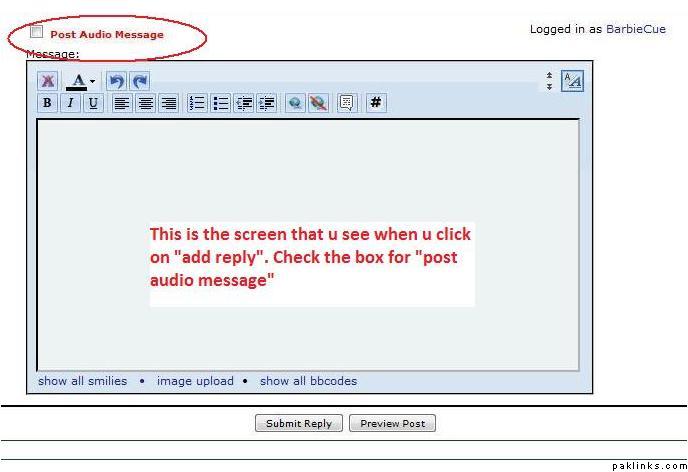The height and width of the screenshot is (472, 688).
Task: Click the Insert Link icon
Action: [295, 103]
